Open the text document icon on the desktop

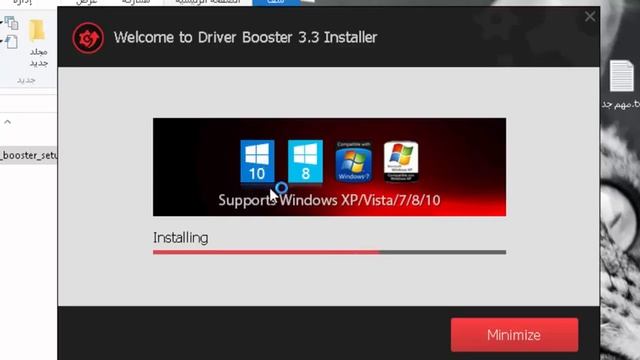click(x=622, y=76)
